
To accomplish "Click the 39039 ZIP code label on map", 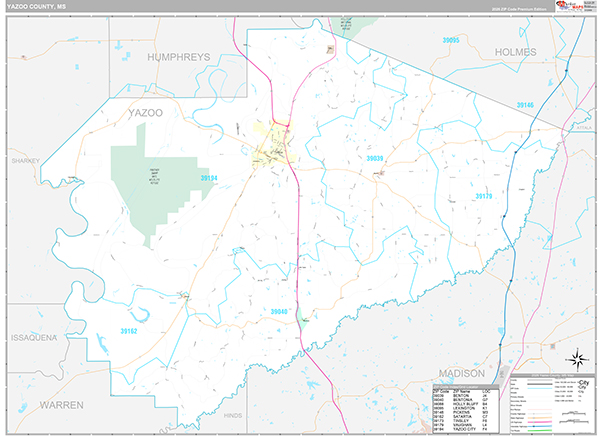I will [375, 158].
